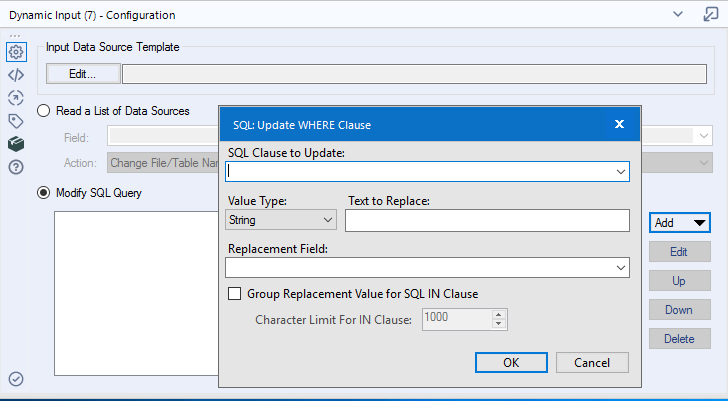Click the Edit... button for data source template
The width and height of the screenshot is (728, 401).
83,74
